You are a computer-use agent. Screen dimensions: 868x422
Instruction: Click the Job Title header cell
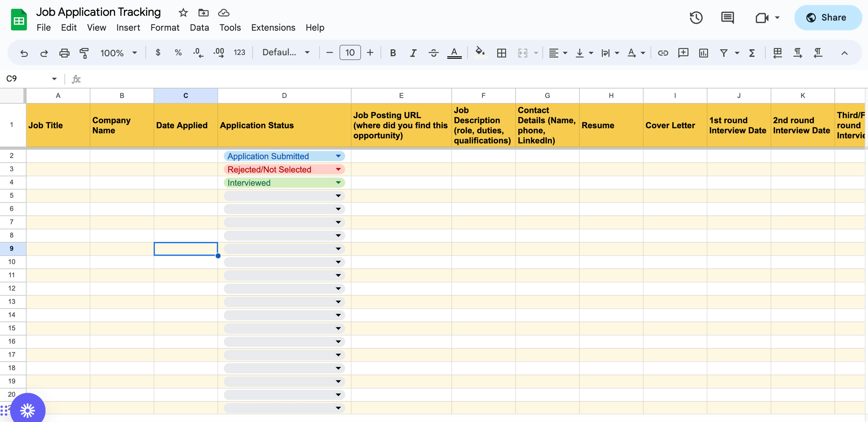(x=58, y=125)
